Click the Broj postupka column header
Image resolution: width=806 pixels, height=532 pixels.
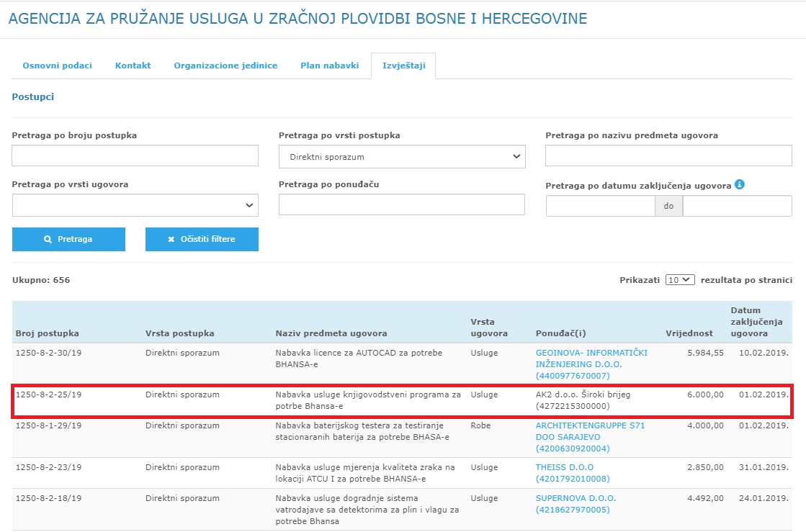point(48,333)
